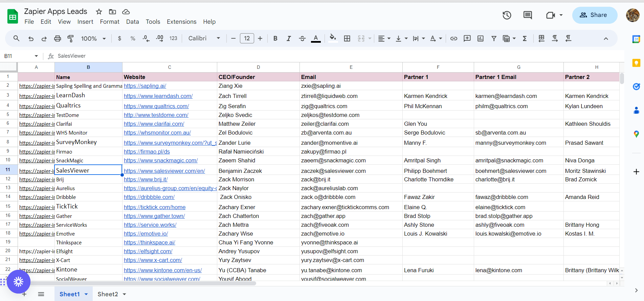Insert a comment from toolbar
The width and height of the screenshot is (644, 301).
click(x=467, y=38)
